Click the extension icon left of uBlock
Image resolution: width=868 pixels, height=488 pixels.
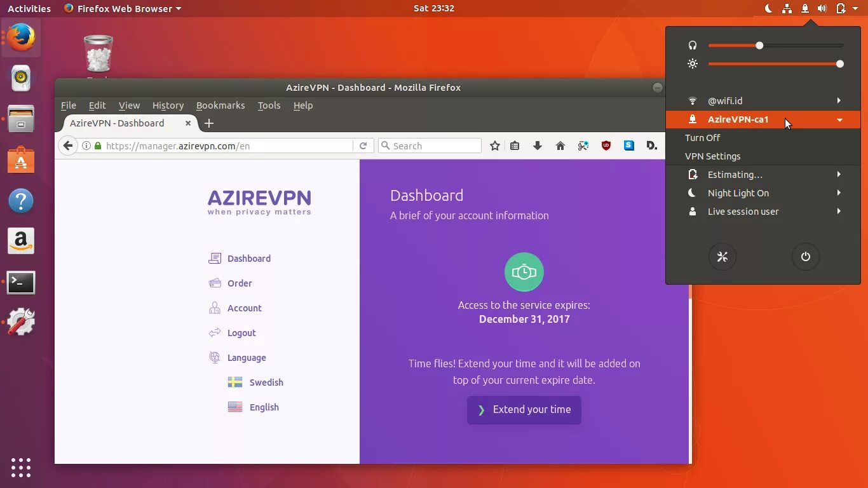click(x=583, y=146)
